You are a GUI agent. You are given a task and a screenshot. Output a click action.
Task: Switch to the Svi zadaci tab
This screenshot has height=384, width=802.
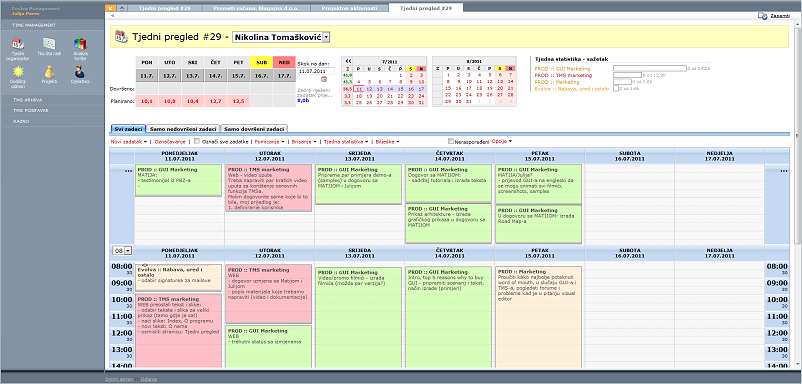[x=128, y=129]
